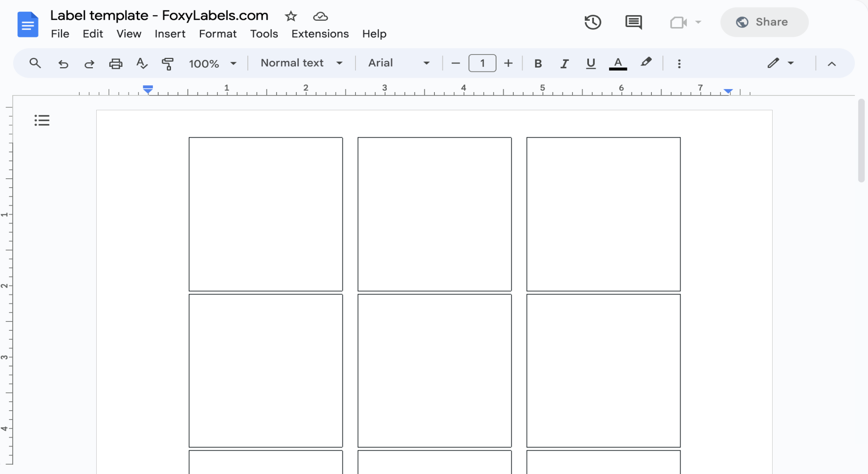
Task: Select the Paint format tool
Action: coord(168,63)
